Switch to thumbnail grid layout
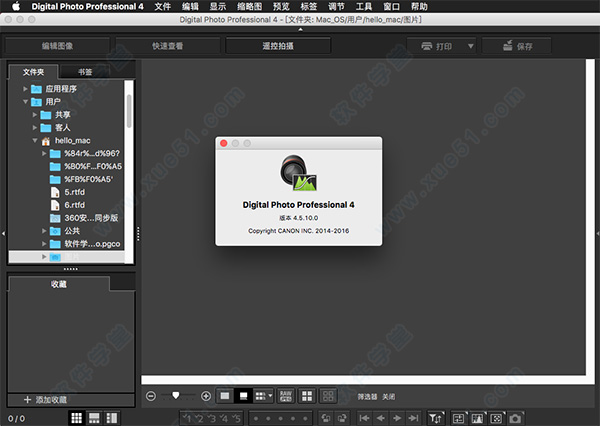 [x=77, y=418]
